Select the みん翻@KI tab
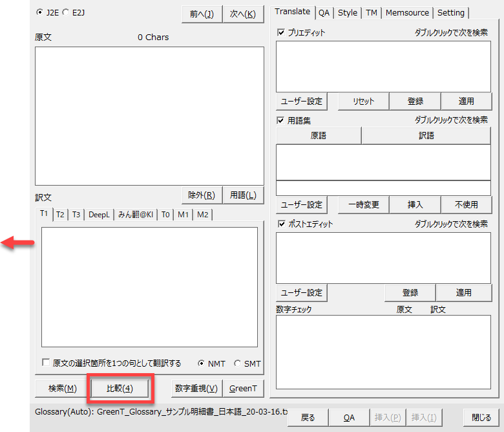This screenshot has height=432, width=504. click(135, 215)
